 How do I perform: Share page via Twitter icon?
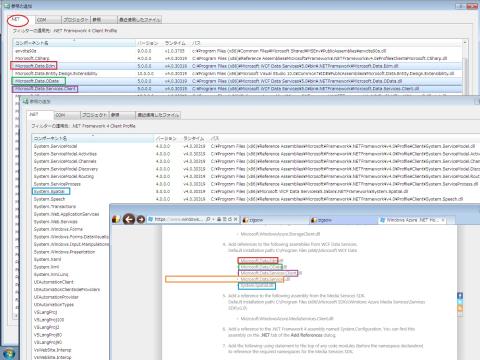click(x=460, y=302)
